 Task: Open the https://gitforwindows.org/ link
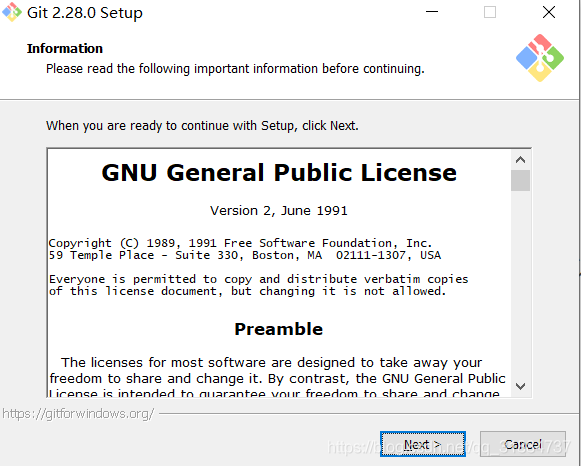pyautogui.click(x=78, y=414)
